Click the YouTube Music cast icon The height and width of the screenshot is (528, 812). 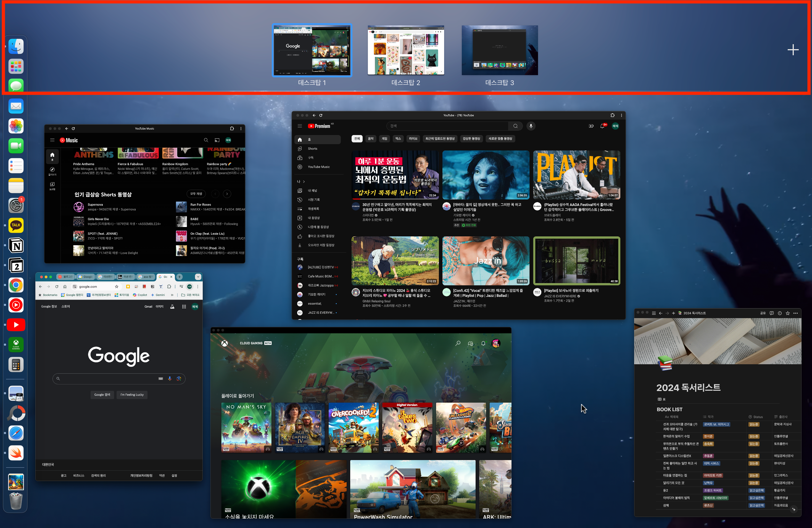coord(217,140)
